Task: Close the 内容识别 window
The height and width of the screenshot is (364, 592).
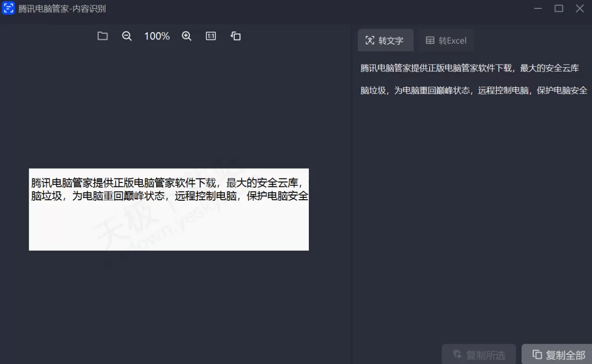Action: click(580, 8)
